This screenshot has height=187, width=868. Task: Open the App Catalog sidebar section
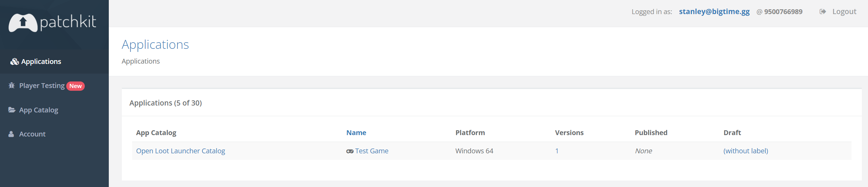[x=38, y=110]
